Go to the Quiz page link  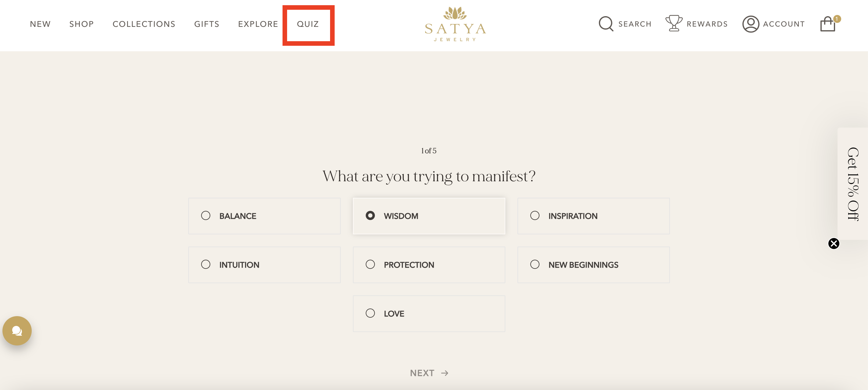(308, 24)
